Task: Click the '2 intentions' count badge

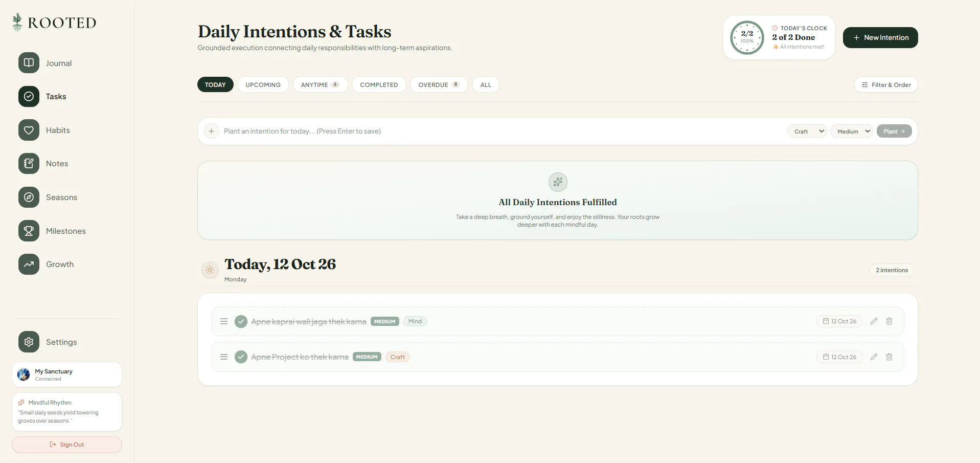Action: click(892, 270)
